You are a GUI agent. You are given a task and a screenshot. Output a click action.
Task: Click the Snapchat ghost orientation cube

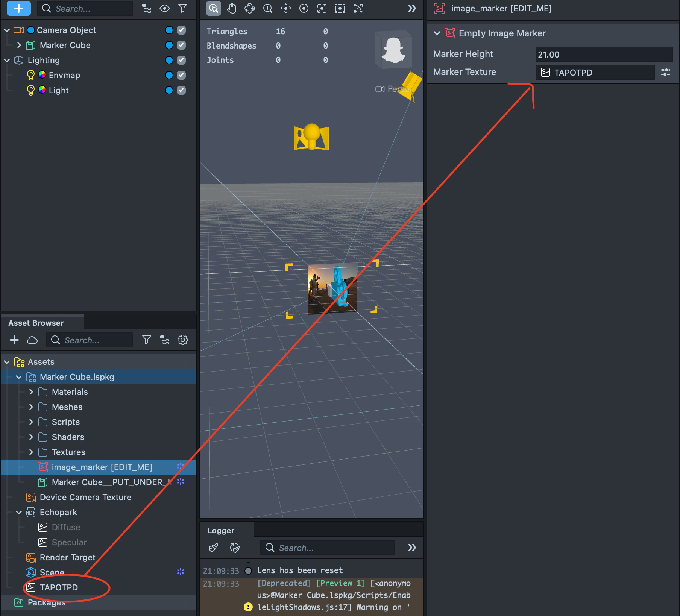click(x=393, y=50)
